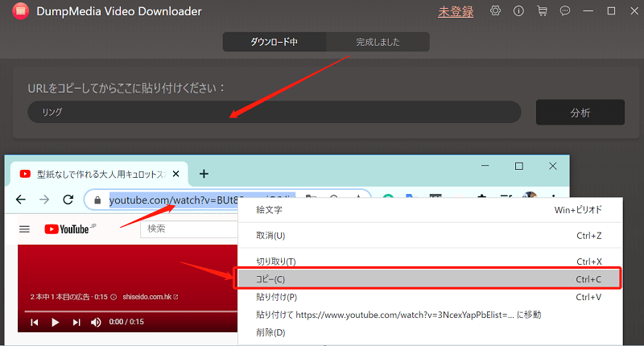Image resolution: width=644 pixels, height=346 pixels.
Task: Select 取消(U) from context menu
Action: click(430, 236)
